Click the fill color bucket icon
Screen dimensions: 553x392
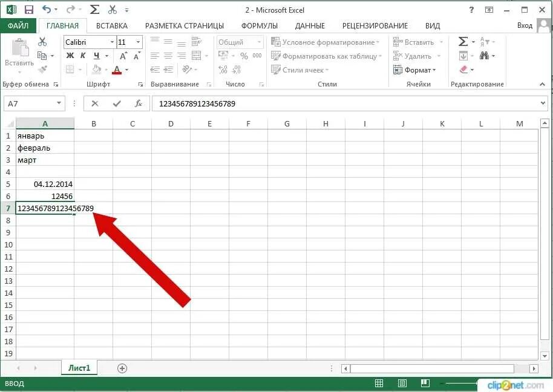[96, 70]
